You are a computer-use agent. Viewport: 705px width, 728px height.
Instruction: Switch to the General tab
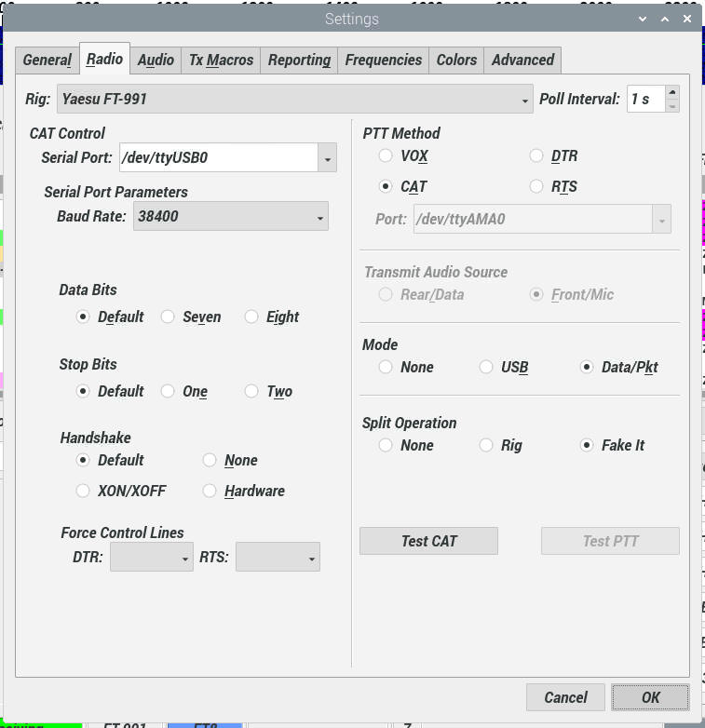click(47, 60)
